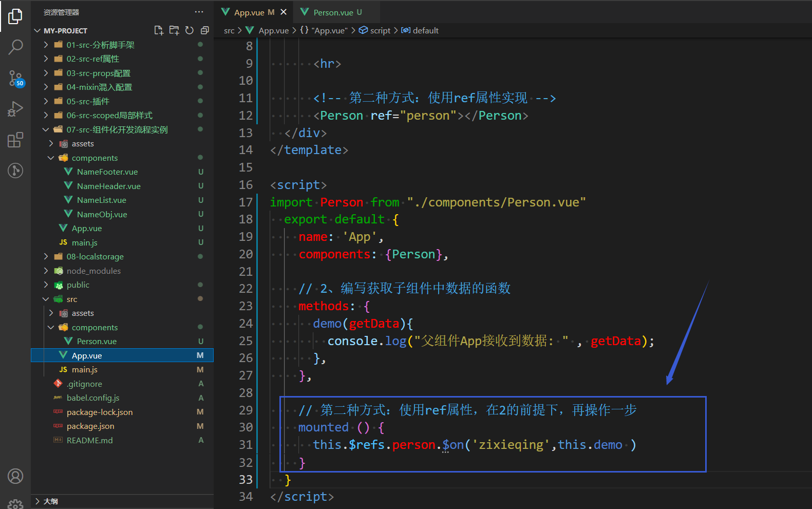This screenshot has width=812, height=509.
Task: Open the Extensions view
Action: (15, 140)
